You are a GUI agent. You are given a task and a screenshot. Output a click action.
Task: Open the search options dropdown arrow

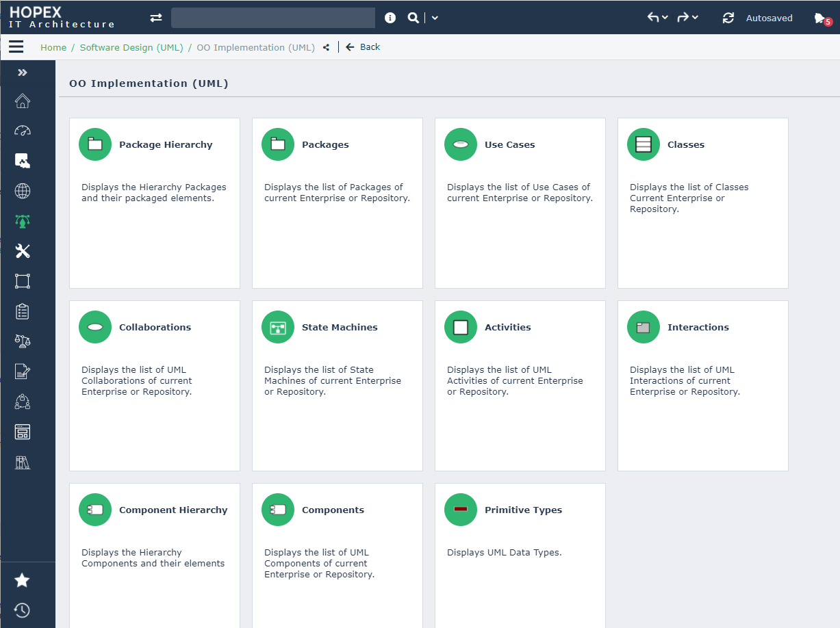[435, 18]
